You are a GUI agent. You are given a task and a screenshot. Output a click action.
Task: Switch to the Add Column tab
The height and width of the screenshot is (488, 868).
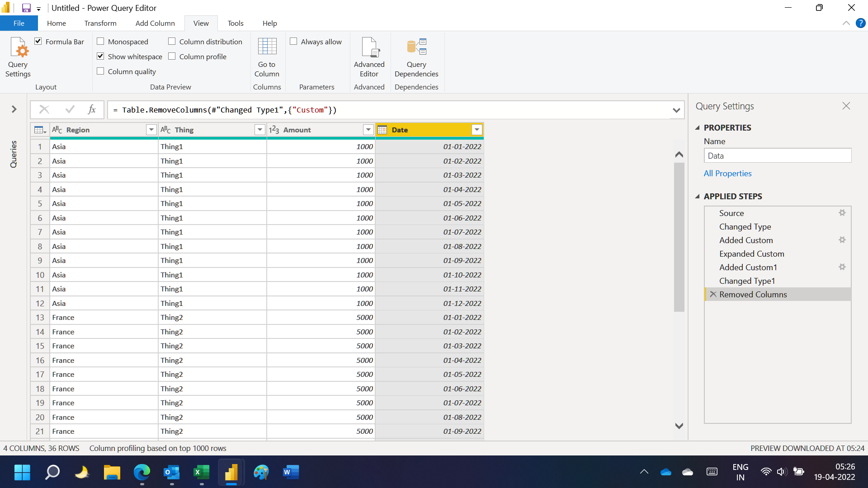[155, 23]
